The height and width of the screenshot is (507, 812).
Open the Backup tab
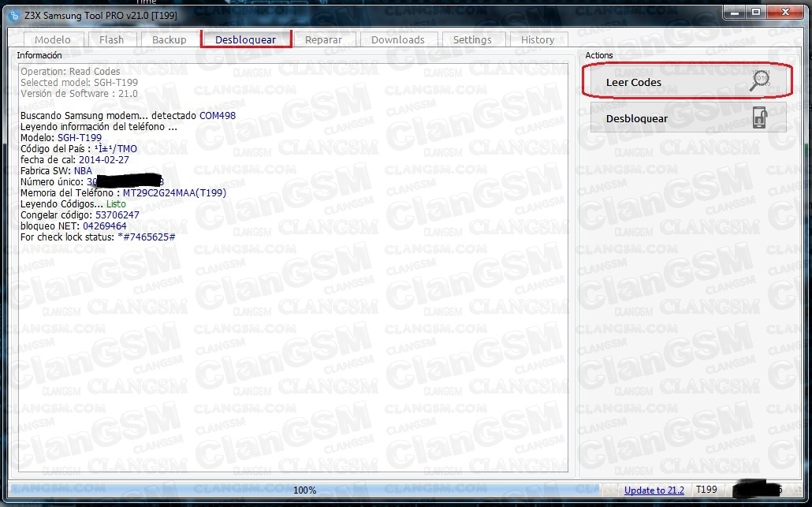[169, 40]
